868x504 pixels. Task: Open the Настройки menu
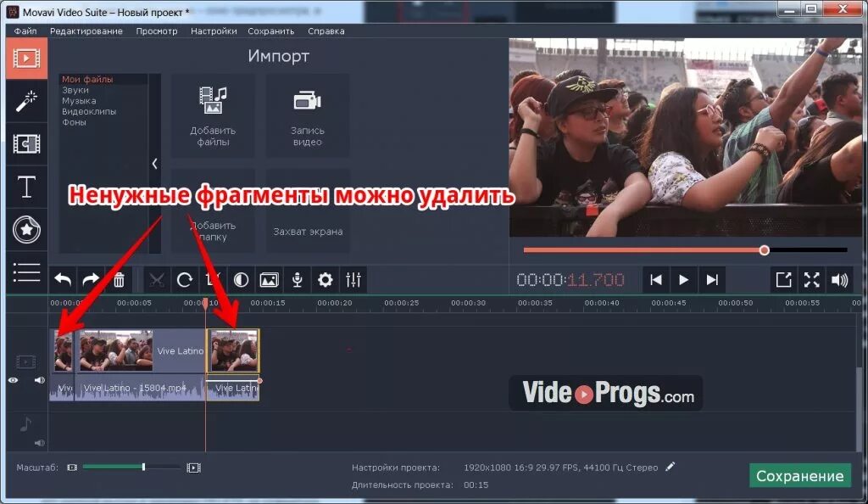click(x=214, y=31)
